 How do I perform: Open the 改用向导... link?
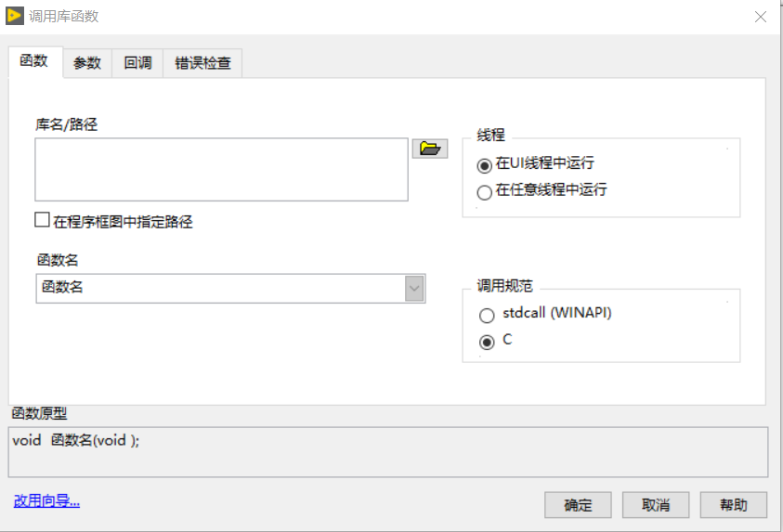[46, 501]
